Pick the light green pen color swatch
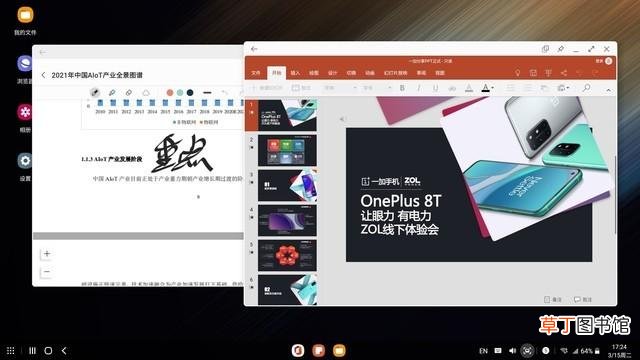The width and height of the screenshot is (640, 360). pos(180,93)
